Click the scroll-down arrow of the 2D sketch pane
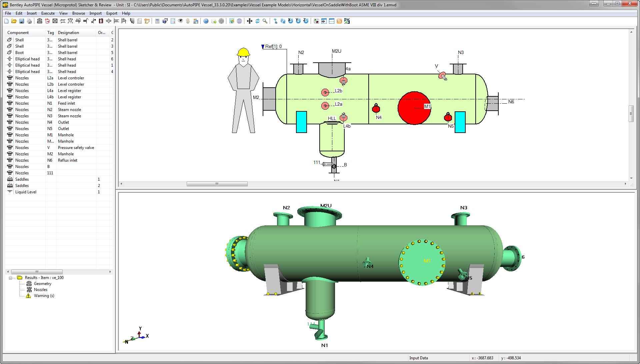This screenshot has width=640, height=364. [x=631, y=178]
